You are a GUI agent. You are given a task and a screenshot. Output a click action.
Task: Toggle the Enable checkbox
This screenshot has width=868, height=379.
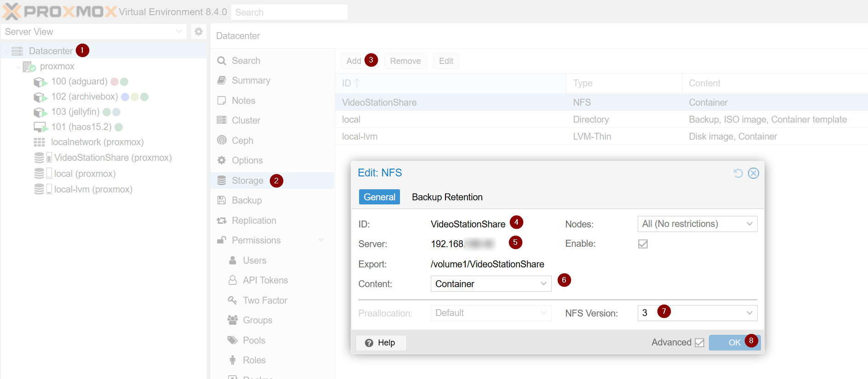pyautogui.click(x=643, y=244)
